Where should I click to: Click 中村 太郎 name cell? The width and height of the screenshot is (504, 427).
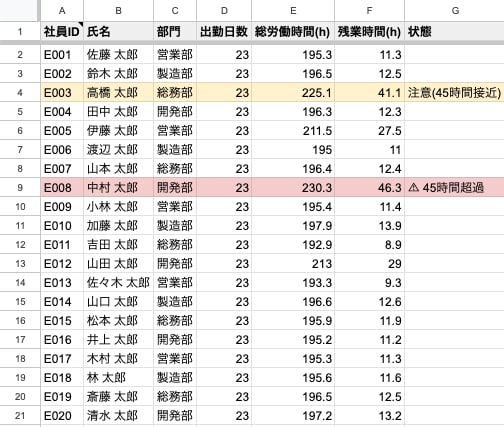118,187
